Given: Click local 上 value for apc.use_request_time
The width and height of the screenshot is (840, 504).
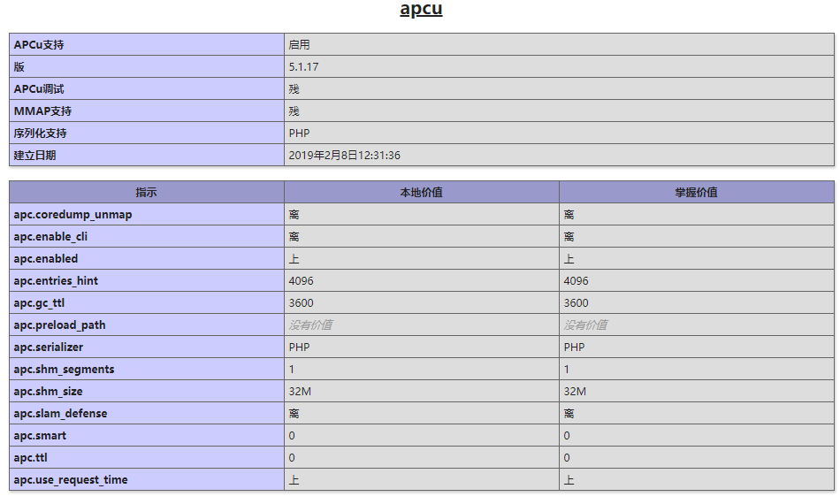Looking at the screenshot, I should coord(294,480).
